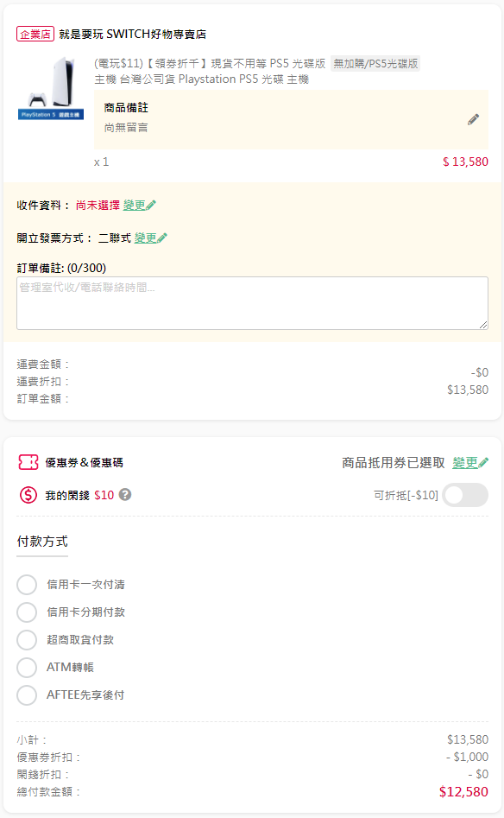The height and width of the screenshot is (818, 504).
Task: Edit product note with pencil icon
Action: pos(473,119)
